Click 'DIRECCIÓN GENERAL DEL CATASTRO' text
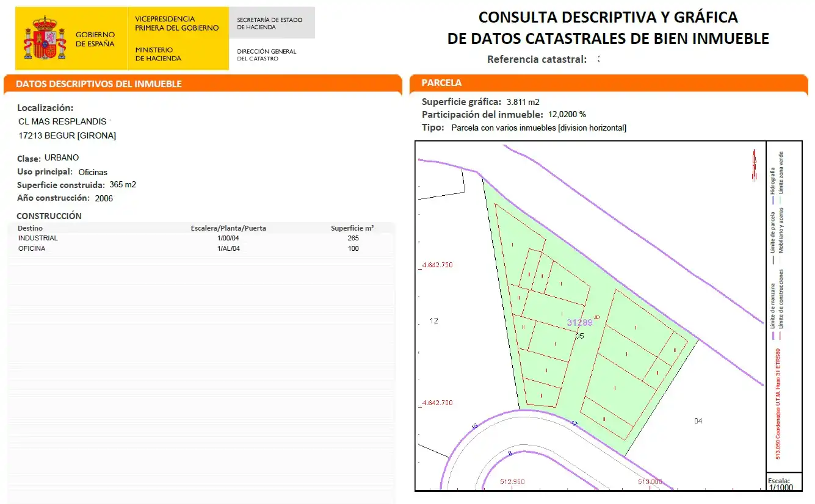This screenshot has width=815, height=504. click(266, 55)
